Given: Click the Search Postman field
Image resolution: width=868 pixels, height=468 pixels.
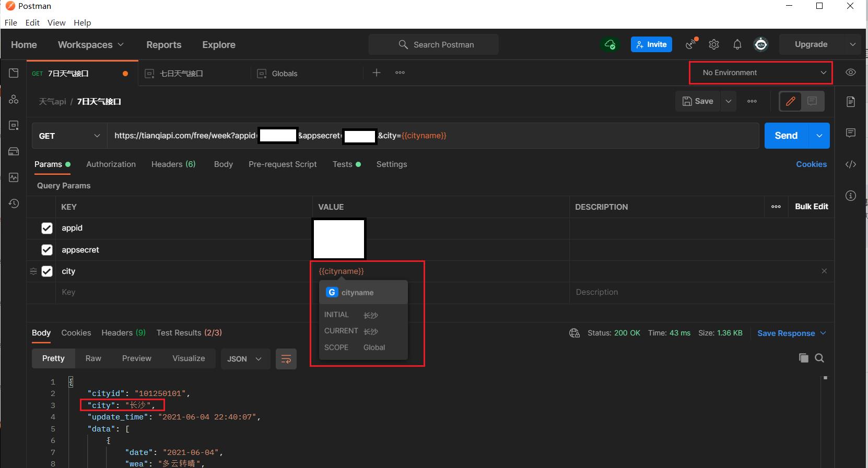Looking at the screenshot, I should (x=433, y=44).
